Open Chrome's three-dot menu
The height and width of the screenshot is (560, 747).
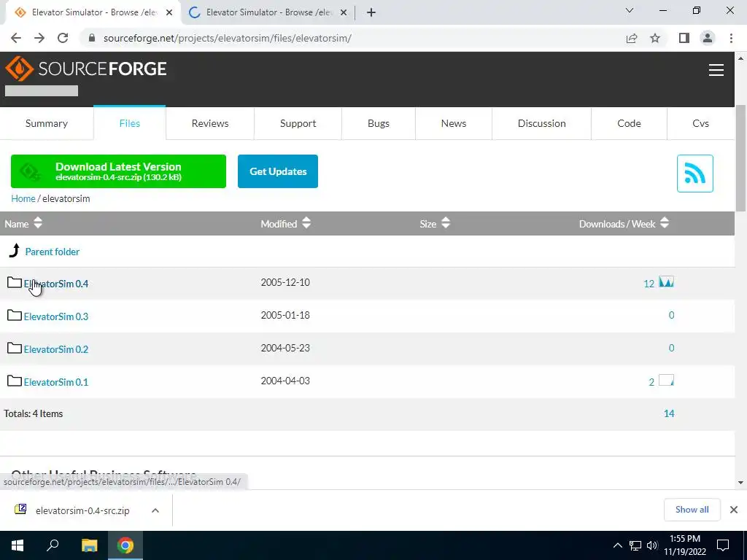(x=731, y=38)
